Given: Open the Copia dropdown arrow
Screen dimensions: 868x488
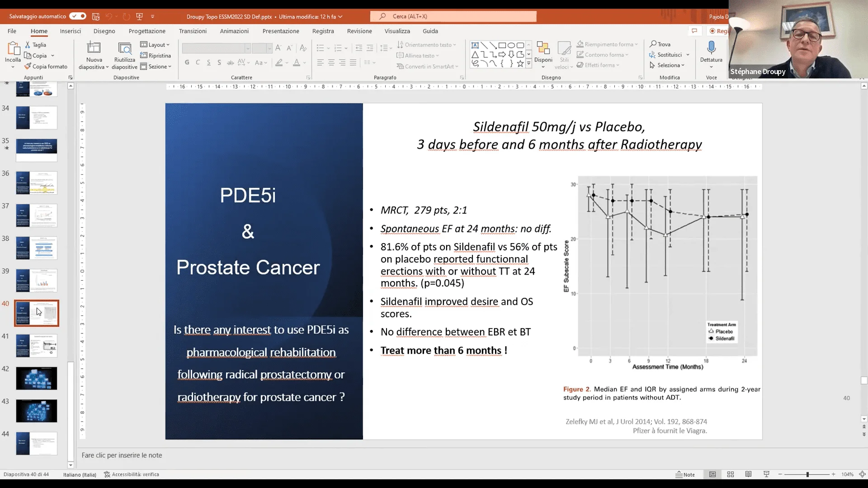Looking at the screenshot, I should [x=52, y=56].
